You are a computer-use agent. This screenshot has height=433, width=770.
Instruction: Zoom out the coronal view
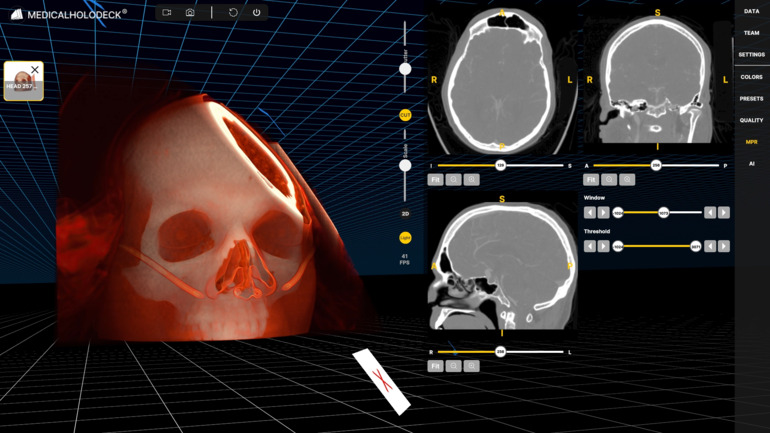609,180
